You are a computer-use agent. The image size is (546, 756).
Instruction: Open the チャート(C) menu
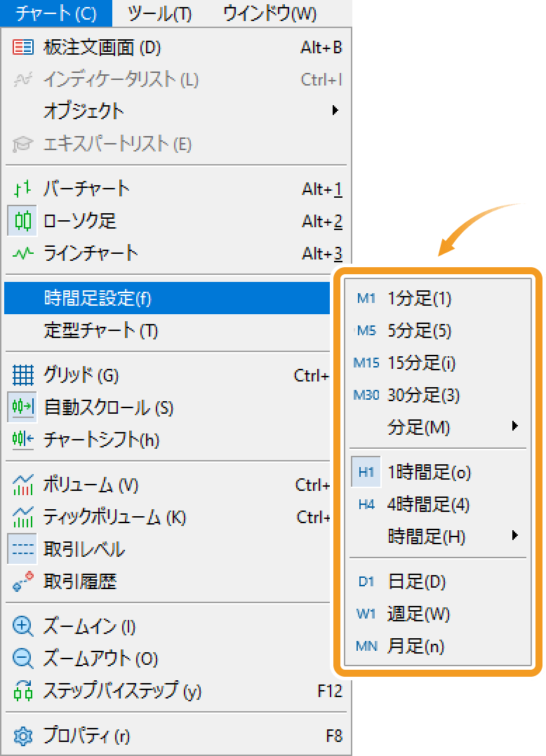point(56,13)
